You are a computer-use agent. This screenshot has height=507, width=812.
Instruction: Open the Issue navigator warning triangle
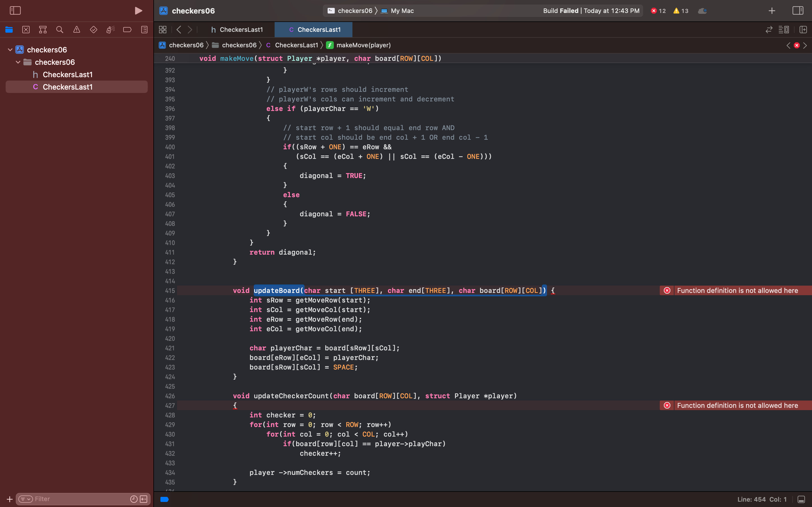point(76,30)
